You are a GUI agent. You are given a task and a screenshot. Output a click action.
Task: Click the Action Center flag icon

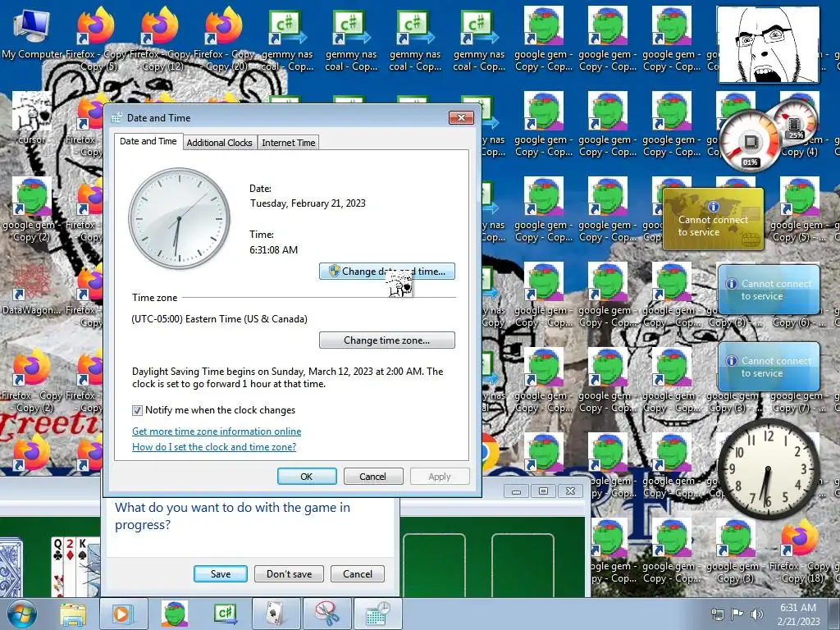click(x=737, y=614)
